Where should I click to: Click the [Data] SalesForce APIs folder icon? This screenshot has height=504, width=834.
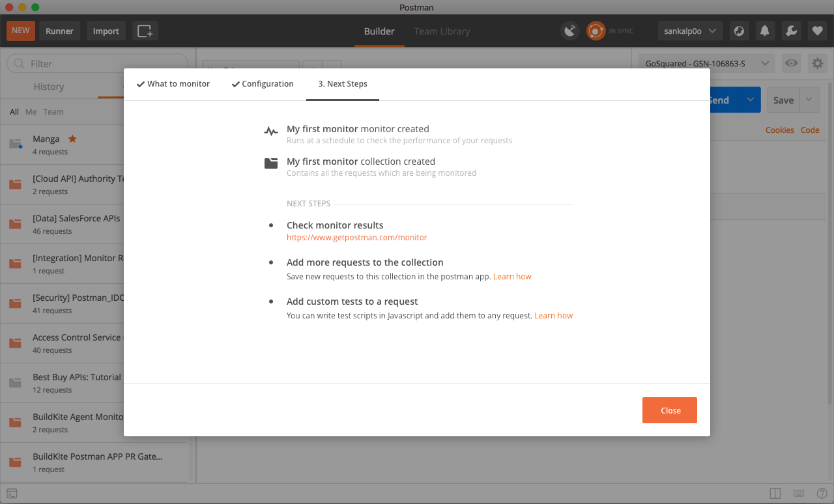(x=16, y=224)
